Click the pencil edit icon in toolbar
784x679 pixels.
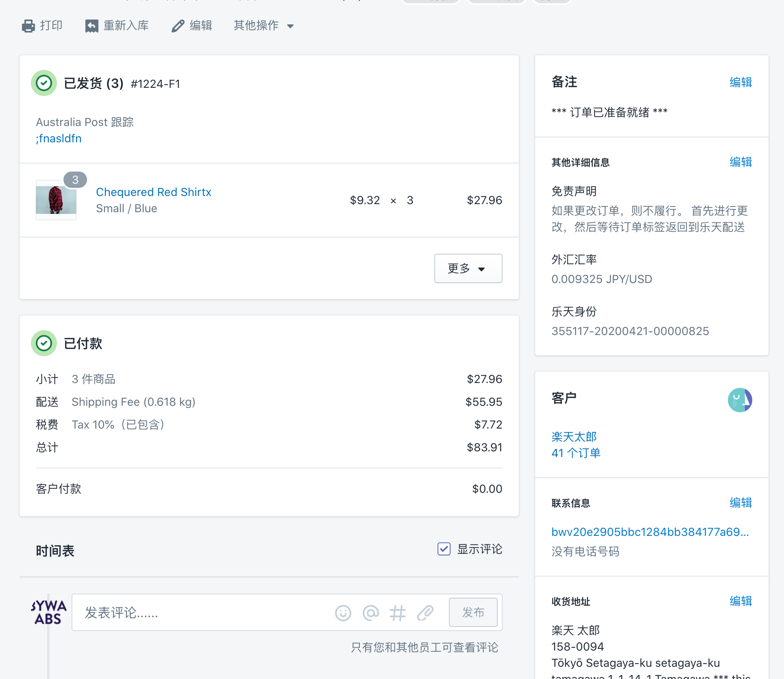tap(178, 26)
